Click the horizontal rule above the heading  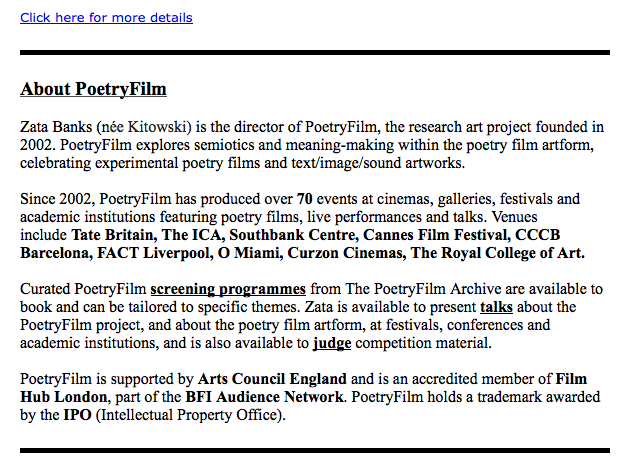(x=314, y=52)
